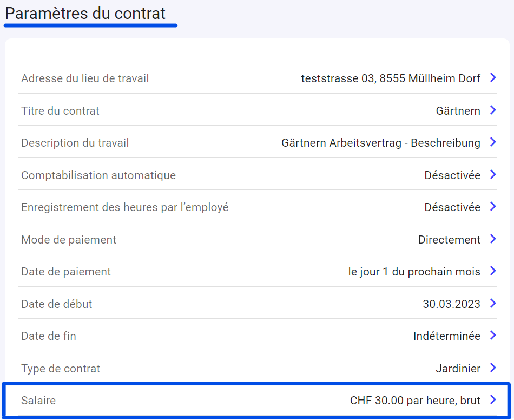This screenshot has width=514, height=420.
Task: Expand Date de paiement chevron
Action: [492, 271]
